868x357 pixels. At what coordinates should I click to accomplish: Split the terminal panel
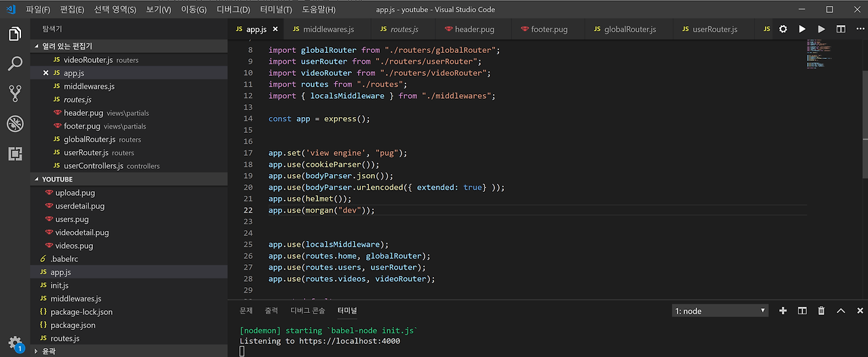pyautogui.click(x=802, y=311)
